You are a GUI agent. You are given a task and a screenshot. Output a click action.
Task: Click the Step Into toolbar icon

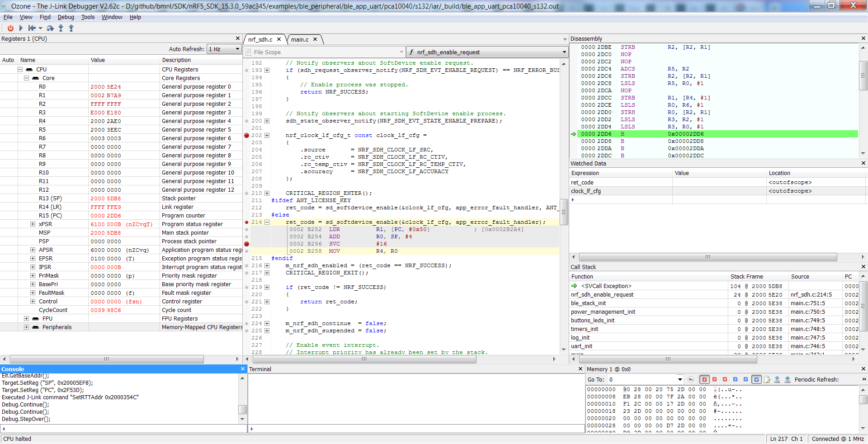[x=61, y=28]
